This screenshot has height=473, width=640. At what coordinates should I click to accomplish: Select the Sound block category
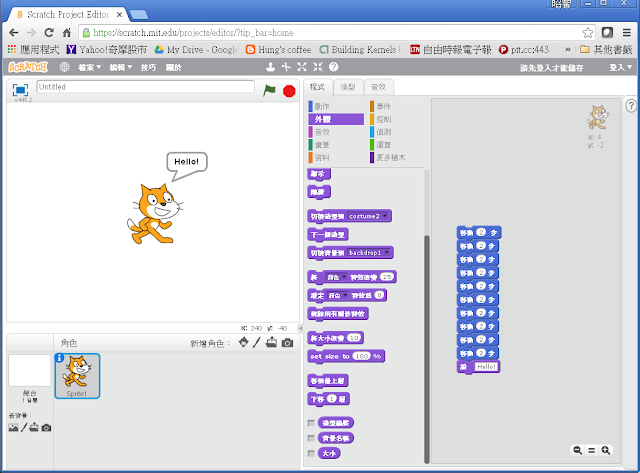(336, 132)
